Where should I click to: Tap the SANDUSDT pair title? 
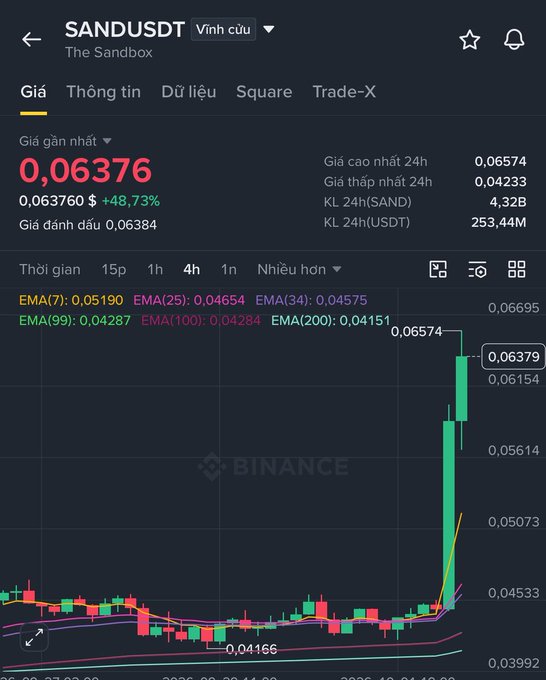click(125, 29)
